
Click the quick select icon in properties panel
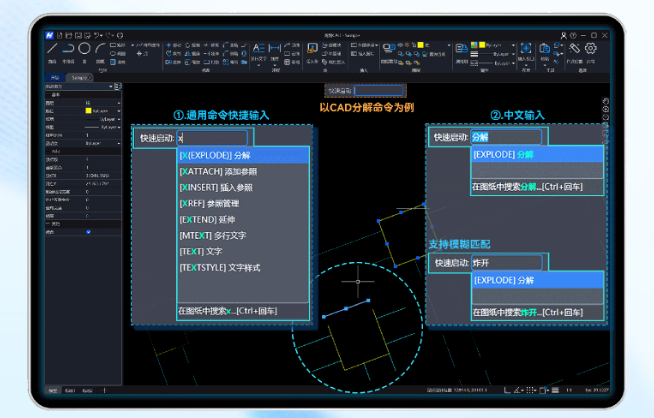[117, 87]
